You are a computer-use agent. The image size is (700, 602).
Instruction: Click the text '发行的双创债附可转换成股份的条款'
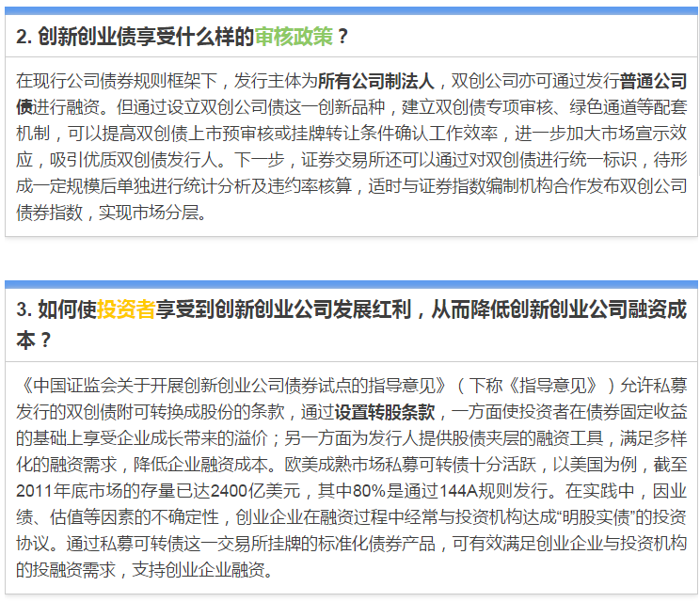pos(150,412)
